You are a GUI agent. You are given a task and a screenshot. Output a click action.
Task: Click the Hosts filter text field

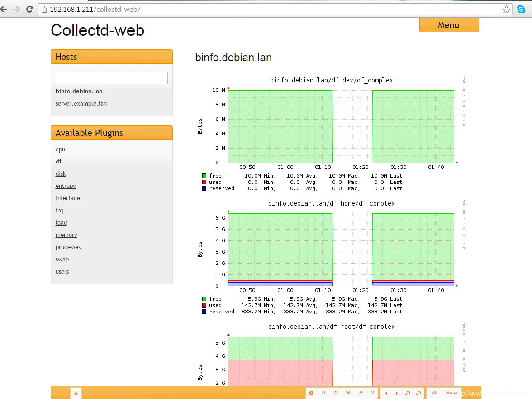(x=111, y=78)
